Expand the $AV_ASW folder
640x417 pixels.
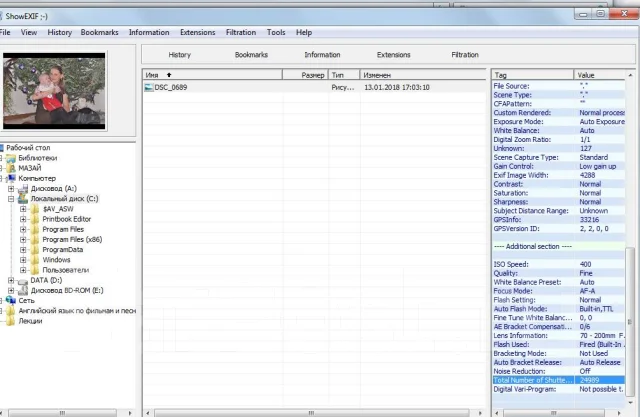23,209
